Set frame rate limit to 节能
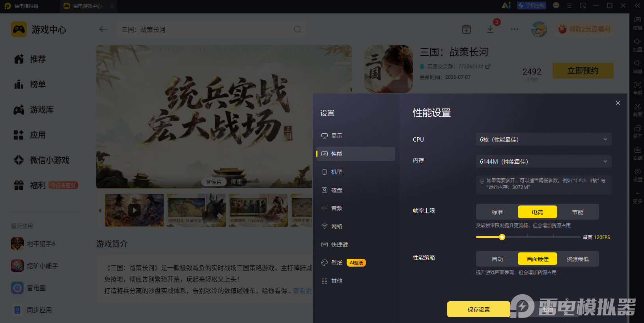 coord(578,212)
